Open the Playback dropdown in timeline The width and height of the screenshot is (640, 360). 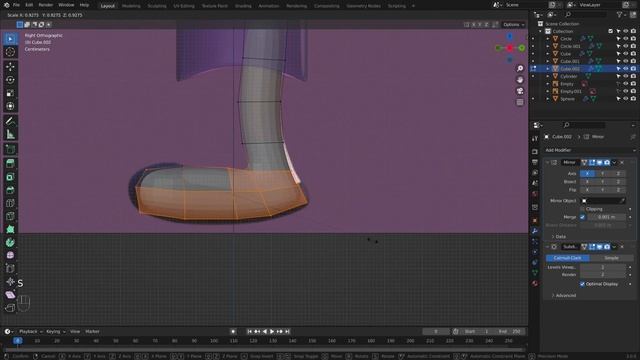(x=30, y=331)
